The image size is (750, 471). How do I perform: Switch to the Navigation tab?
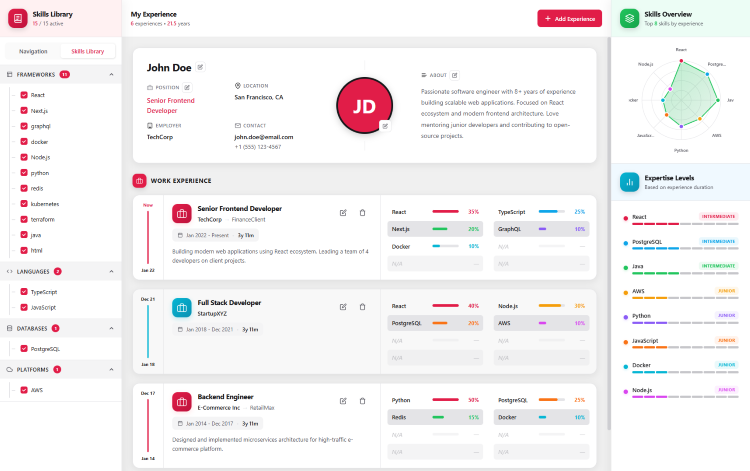click(33, 51)
